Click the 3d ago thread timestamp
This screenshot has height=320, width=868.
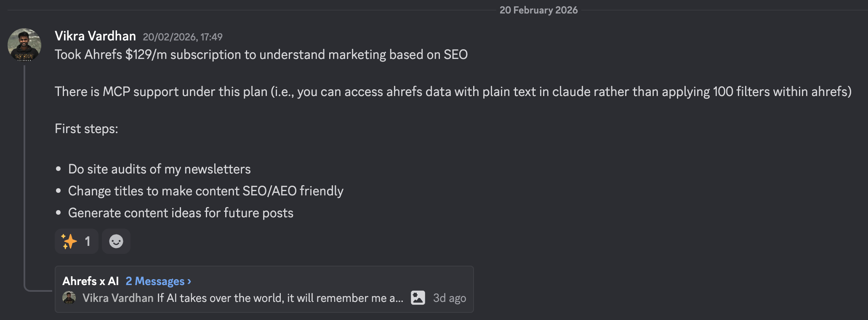click(449, 298)
